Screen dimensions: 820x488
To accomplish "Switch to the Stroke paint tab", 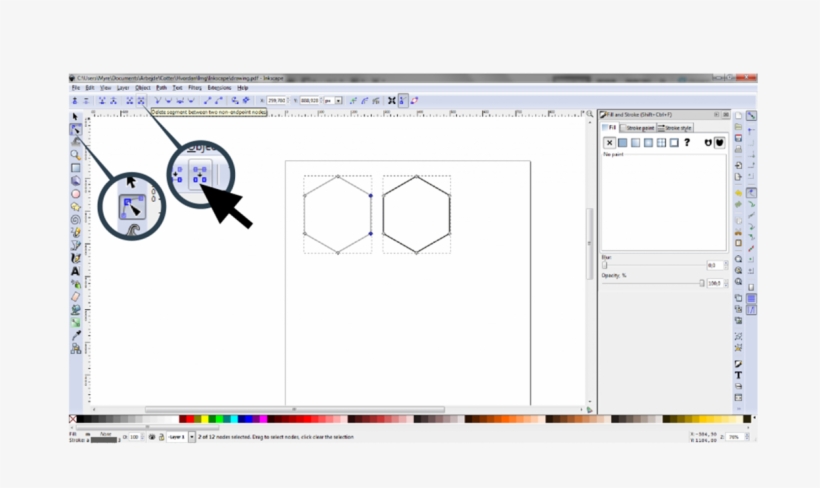I will (637, 128).
